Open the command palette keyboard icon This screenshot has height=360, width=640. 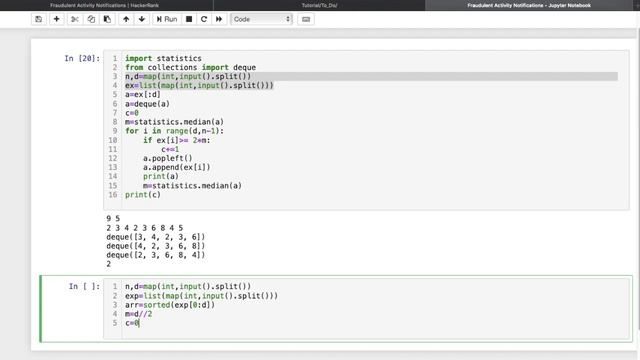(x=306, y=19)
